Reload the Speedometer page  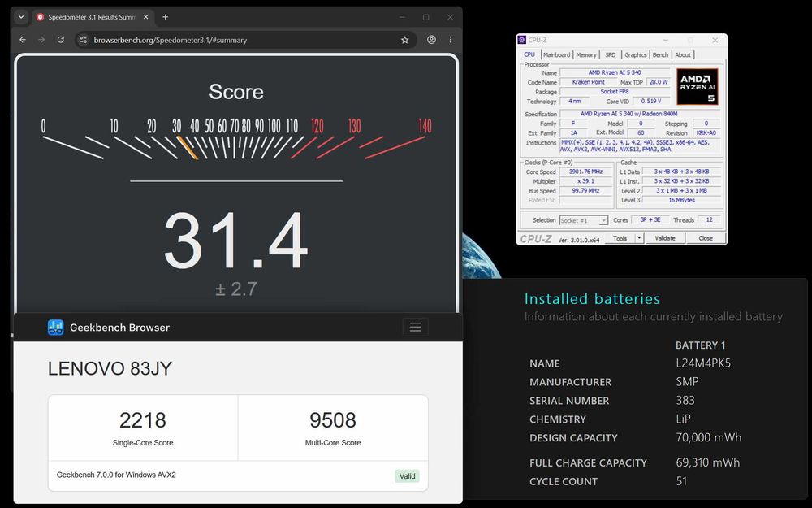tap(61, 40)
